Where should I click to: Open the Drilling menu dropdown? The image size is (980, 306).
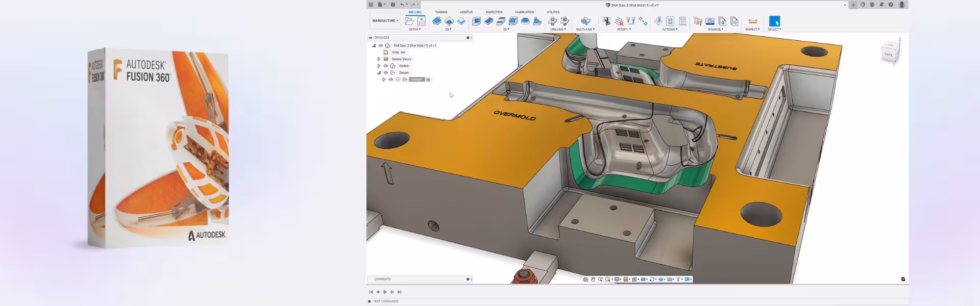(558, 29)
